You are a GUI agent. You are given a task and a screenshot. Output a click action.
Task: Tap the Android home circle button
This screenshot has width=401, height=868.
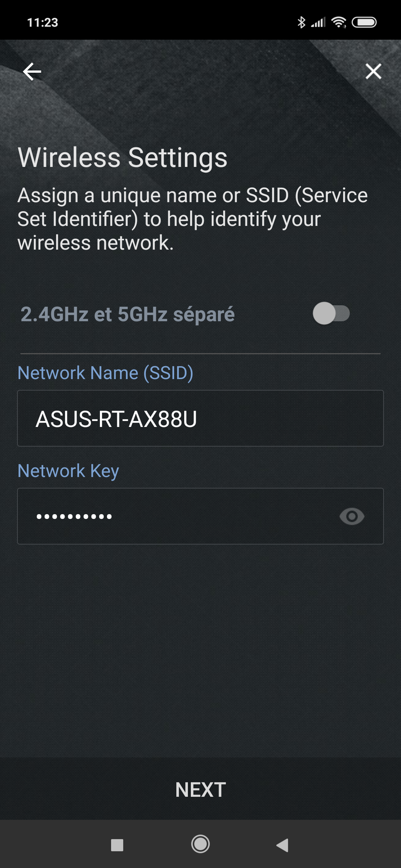[x=200, y=844]
